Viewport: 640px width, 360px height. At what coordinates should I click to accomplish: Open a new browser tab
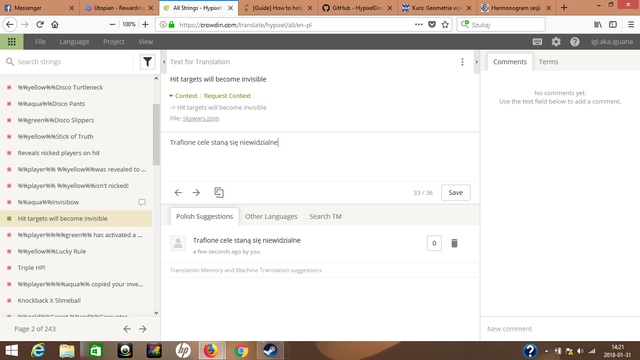click(564, 8)
